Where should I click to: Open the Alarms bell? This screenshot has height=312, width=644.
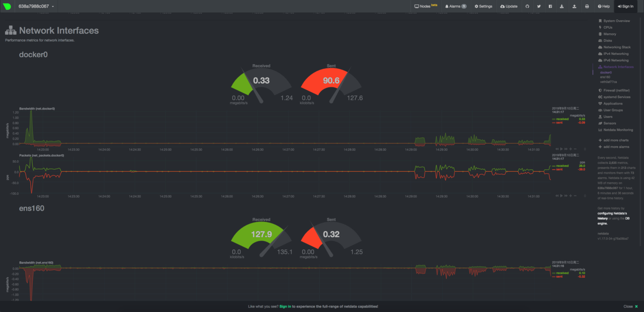455,7
